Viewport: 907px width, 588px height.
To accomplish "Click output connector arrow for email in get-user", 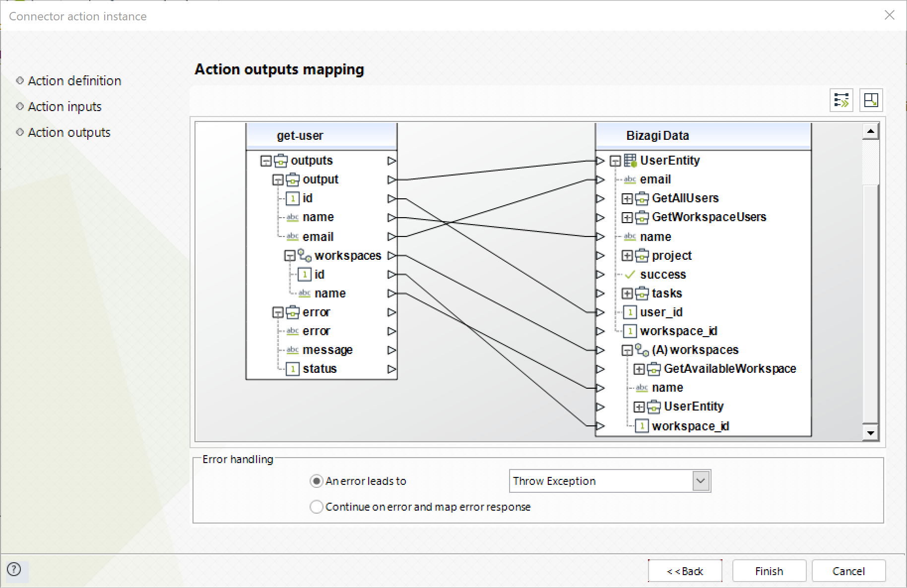I will [x=392, y=236].
